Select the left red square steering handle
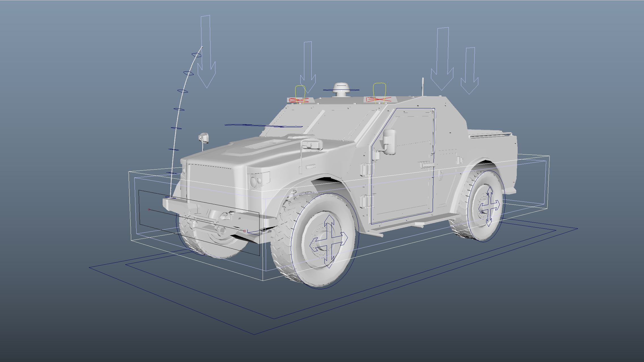This screenshot has width=644, height=362. 149,209
